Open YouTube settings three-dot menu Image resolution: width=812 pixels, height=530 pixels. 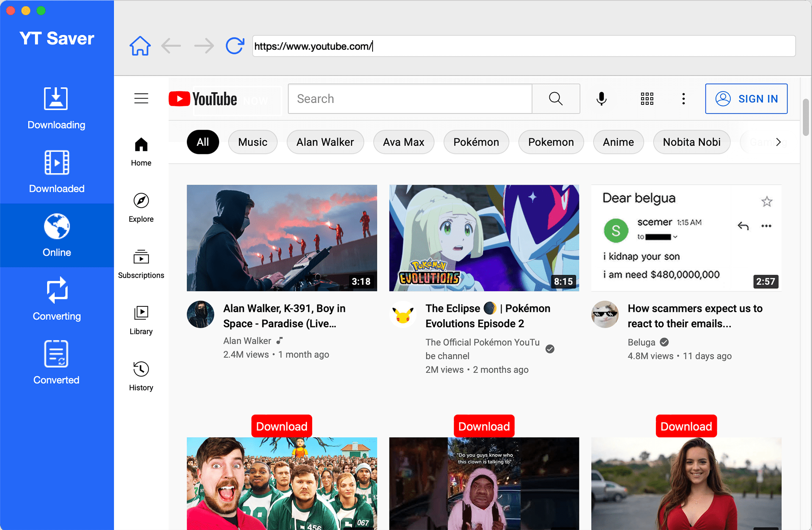point(683,99)
